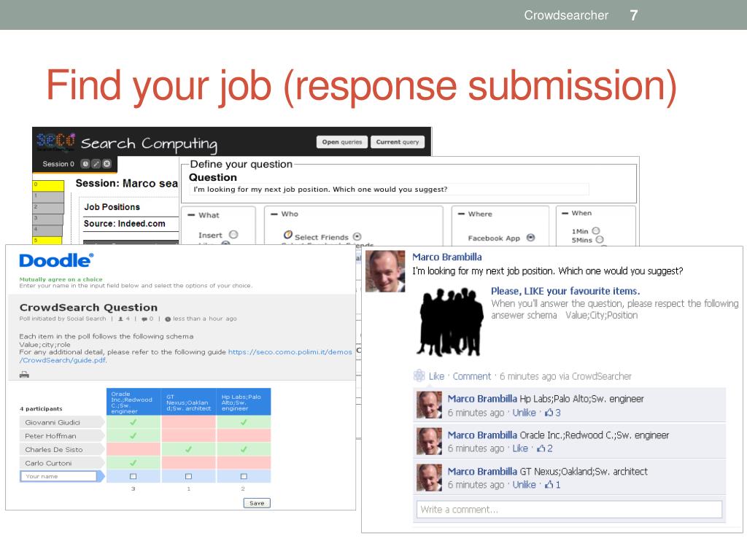Screen dimensions: 747x560
Task: Click the thumbs-up count on Hp Labs comment
Action: 553,413
